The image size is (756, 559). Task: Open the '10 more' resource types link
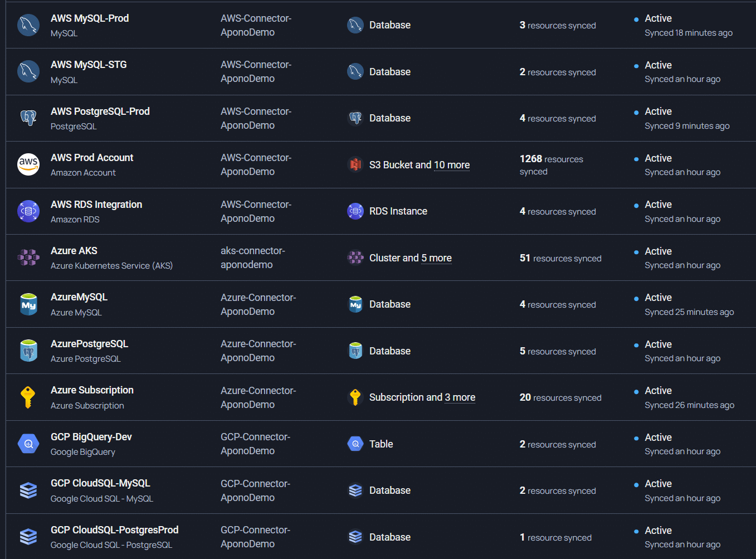point(452,165)
